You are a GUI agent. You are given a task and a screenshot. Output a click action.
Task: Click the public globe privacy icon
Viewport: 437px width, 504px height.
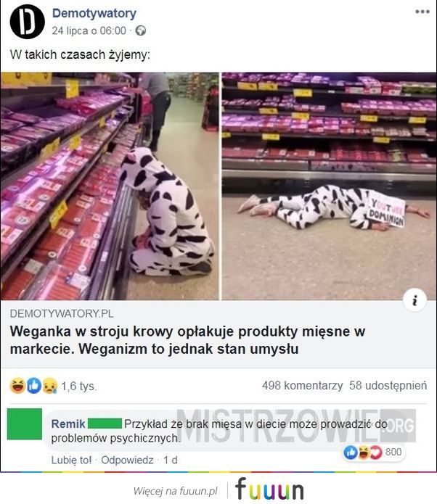[140, 31]
